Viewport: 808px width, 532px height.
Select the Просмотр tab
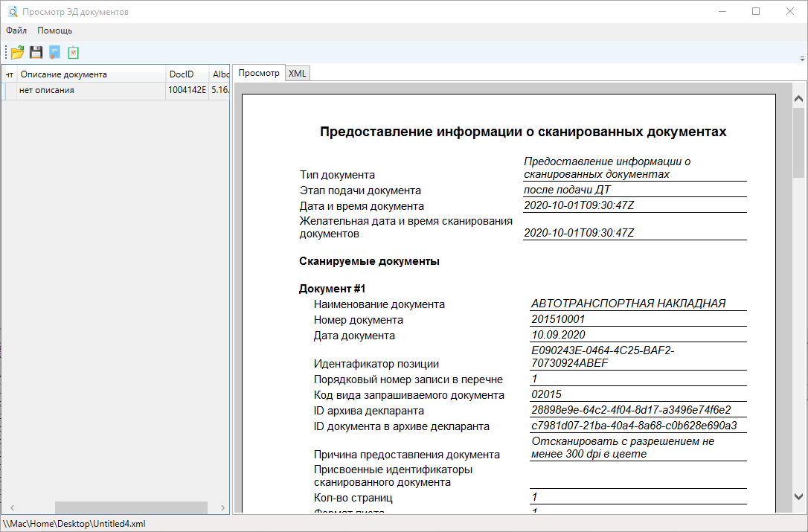click(258, 73)
